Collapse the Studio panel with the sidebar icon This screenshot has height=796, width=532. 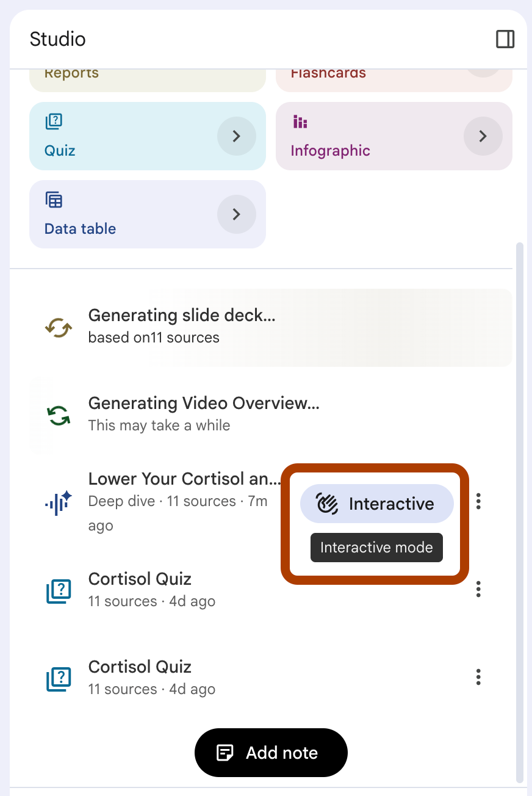tap(505, 39)
